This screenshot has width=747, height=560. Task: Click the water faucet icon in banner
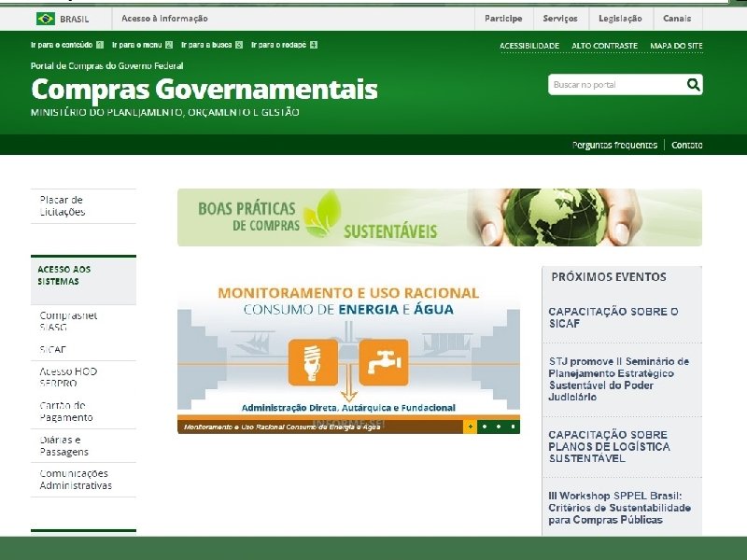384,362
